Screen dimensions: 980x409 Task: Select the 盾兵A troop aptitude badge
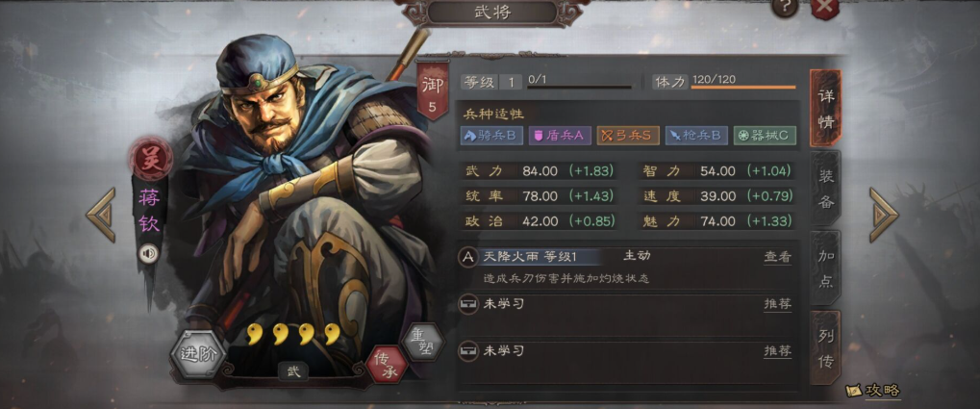click(x=560, y=135)
